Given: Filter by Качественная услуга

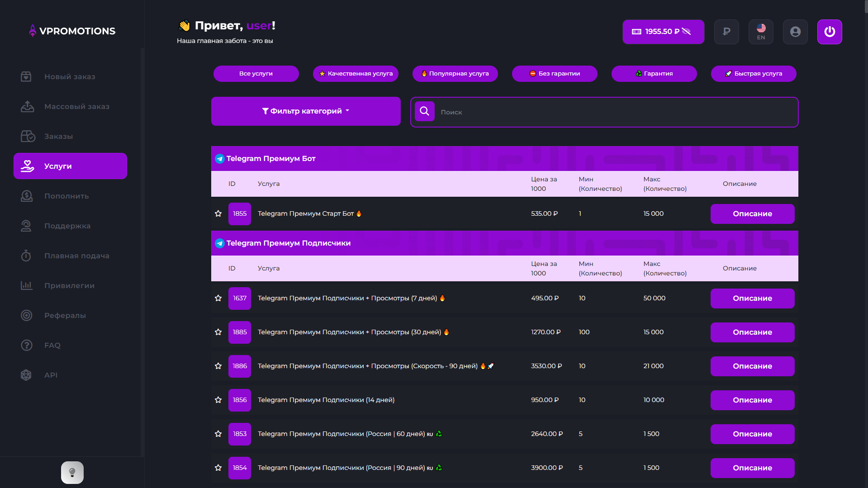Looking at the screenshot, I should pos(356,74).
